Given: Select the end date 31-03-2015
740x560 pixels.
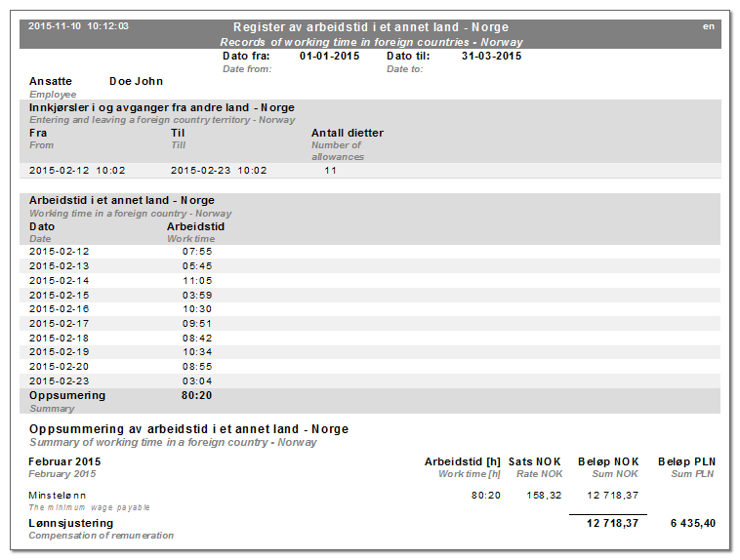Looking at the screenshot, I should (x=491, y=56).
